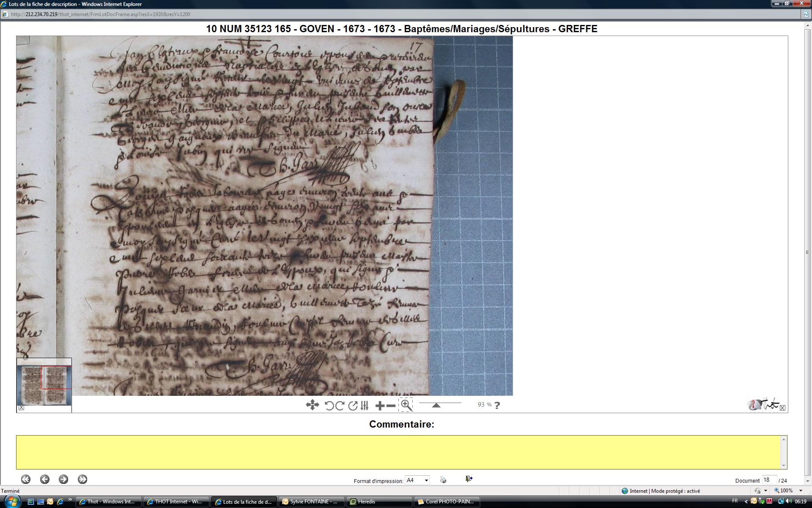Print the document with printer icon
The height and width of the screenshot is (508, 812).
pos(443,480)
